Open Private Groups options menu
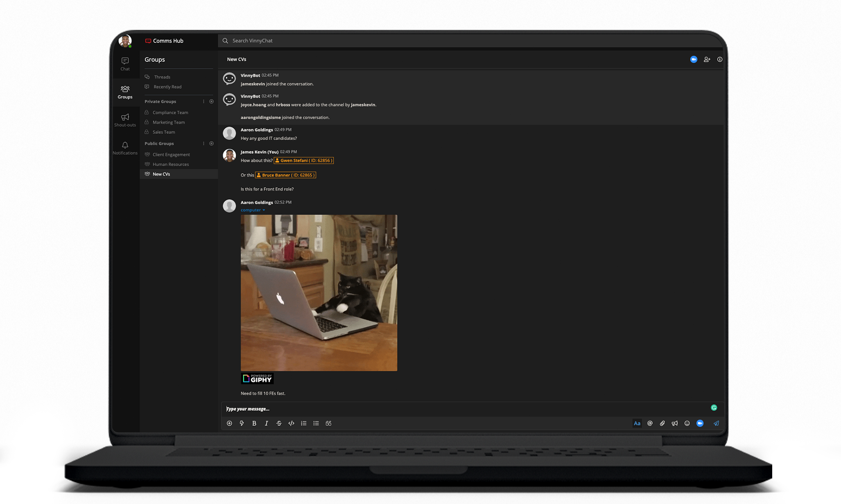The height and width of the screenshot is (504, 841). tap(203, 101)
